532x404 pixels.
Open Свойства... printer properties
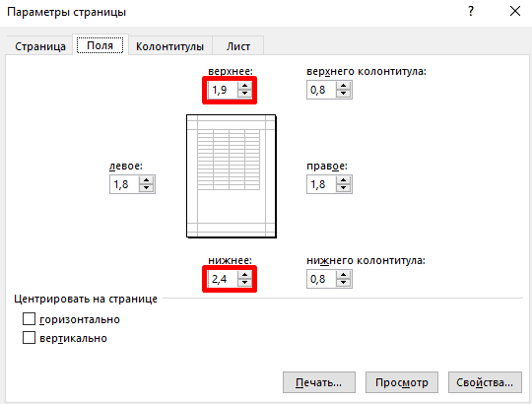tap(485, 382)
